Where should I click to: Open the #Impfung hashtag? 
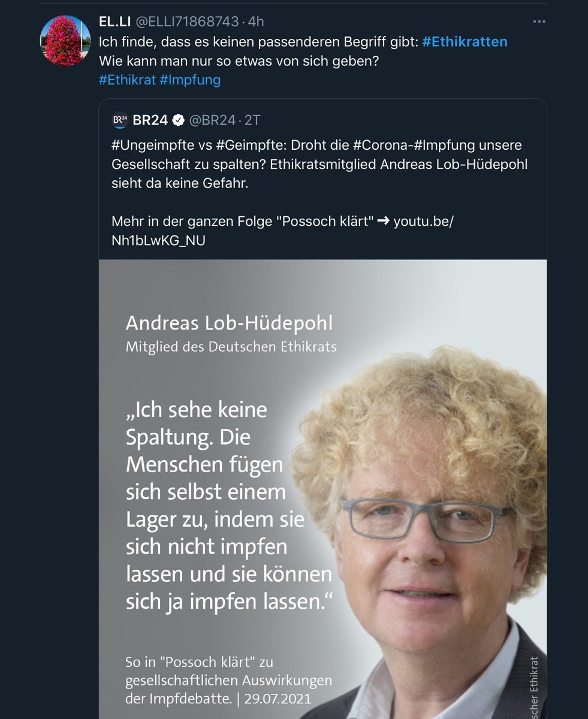tap(190, 80)
